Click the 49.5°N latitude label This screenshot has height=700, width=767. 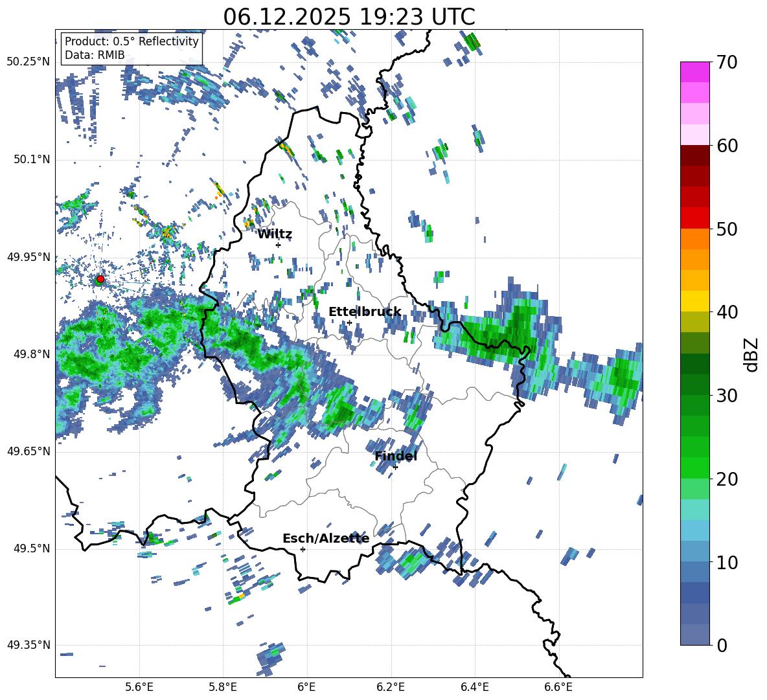31,548
